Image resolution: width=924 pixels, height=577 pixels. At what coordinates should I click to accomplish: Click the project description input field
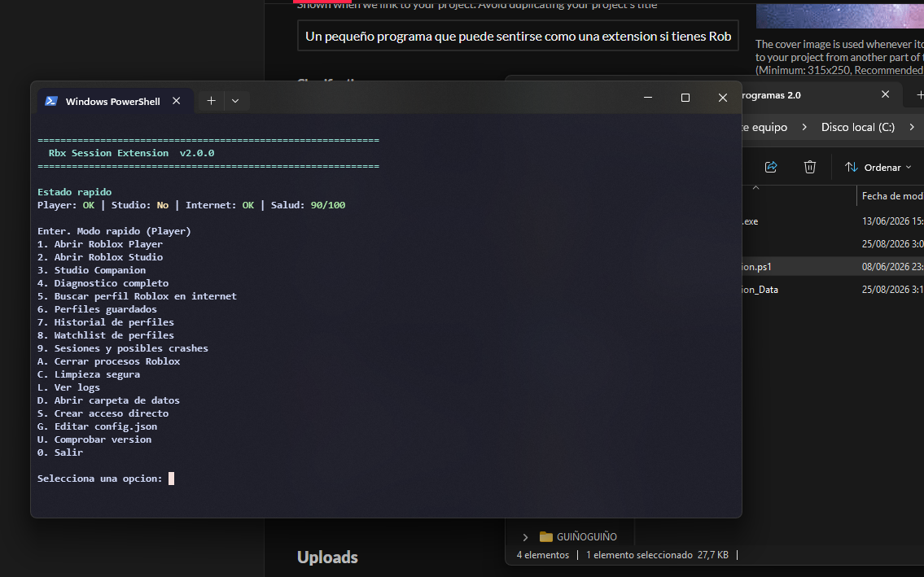coord(518,36)
